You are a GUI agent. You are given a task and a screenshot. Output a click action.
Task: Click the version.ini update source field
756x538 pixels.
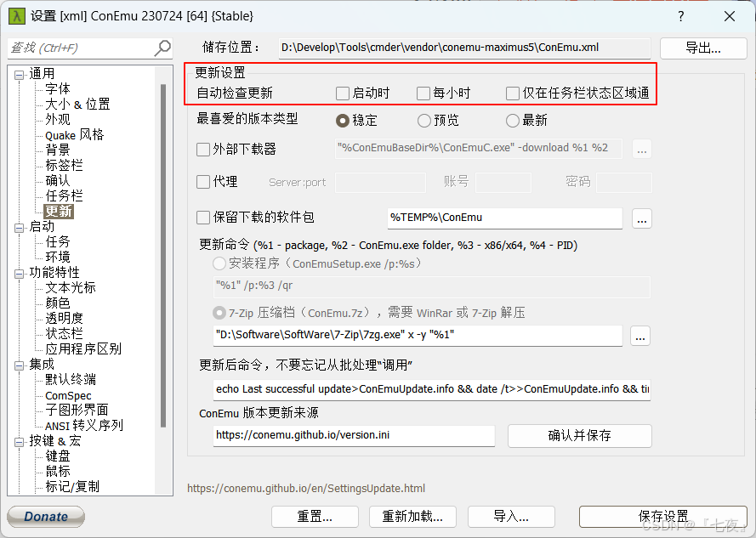coord(354,435)
